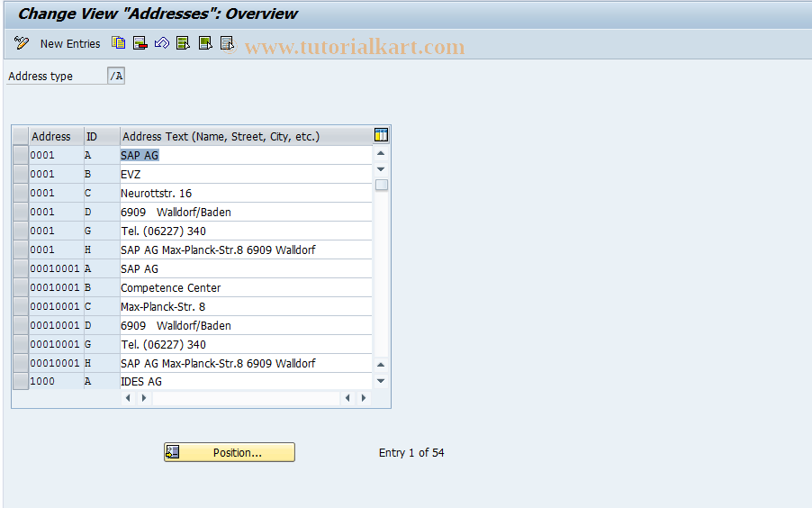
Task: Click SAP AG Max-Planck-Str.8 in 00010001 H row
Action: (246, 363)
